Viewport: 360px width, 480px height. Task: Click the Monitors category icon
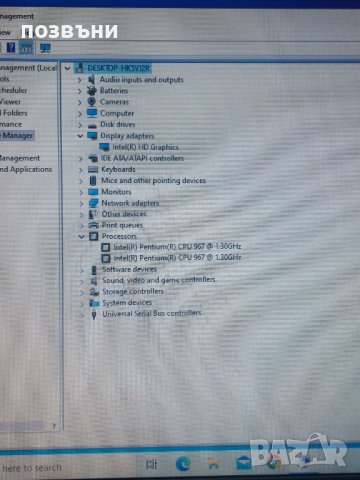pos(93,192)
